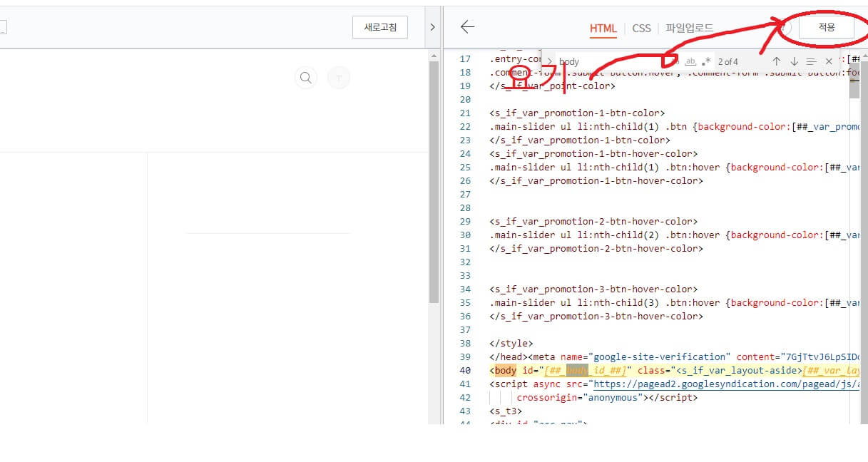Click line number 29 in the gutter
The height and width of the screenshot is (462, 868).
465,221
